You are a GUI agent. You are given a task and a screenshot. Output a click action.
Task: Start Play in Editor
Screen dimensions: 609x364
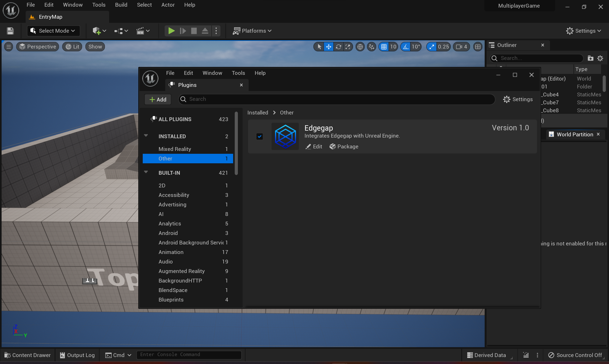(171, 31)
